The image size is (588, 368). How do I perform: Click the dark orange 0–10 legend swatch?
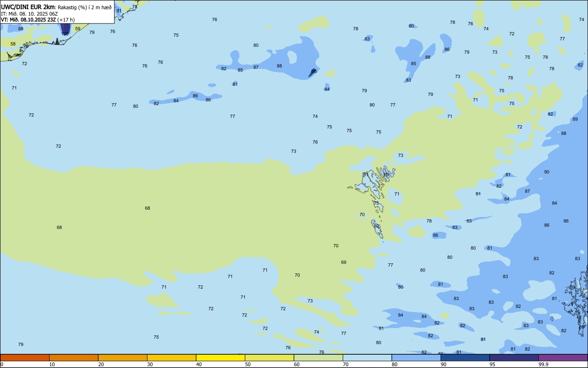point(25,357)
